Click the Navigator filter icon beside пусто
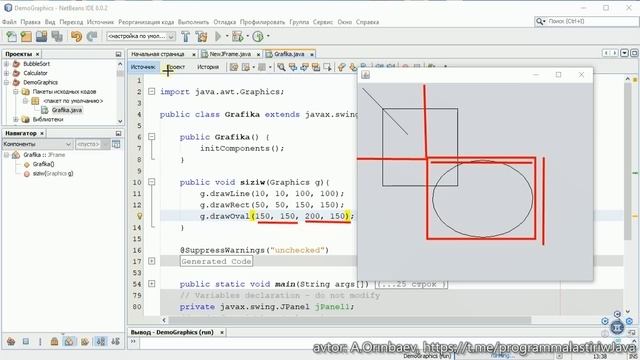Viewport: 640px width, 360px height. 116,144
